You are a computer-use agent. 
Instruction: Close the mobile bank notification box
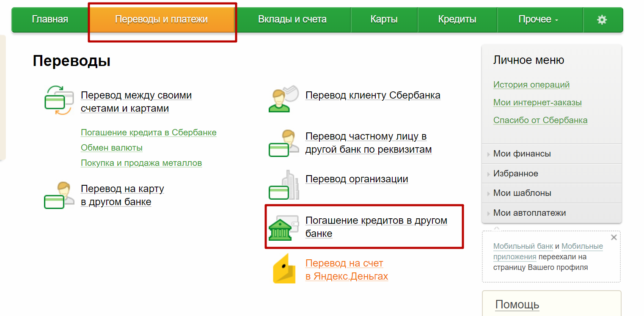coord(614,237)
